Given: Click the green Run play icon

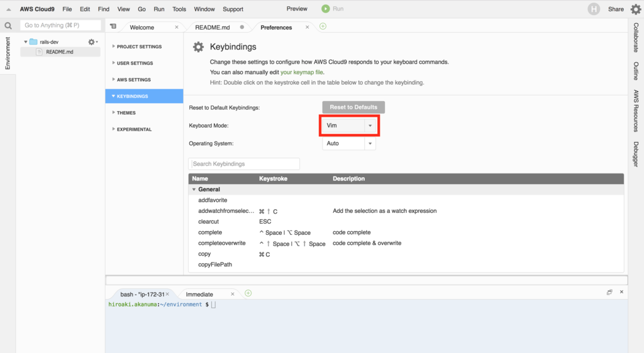Looking at the screenshot, I should [x=326, y=9].
